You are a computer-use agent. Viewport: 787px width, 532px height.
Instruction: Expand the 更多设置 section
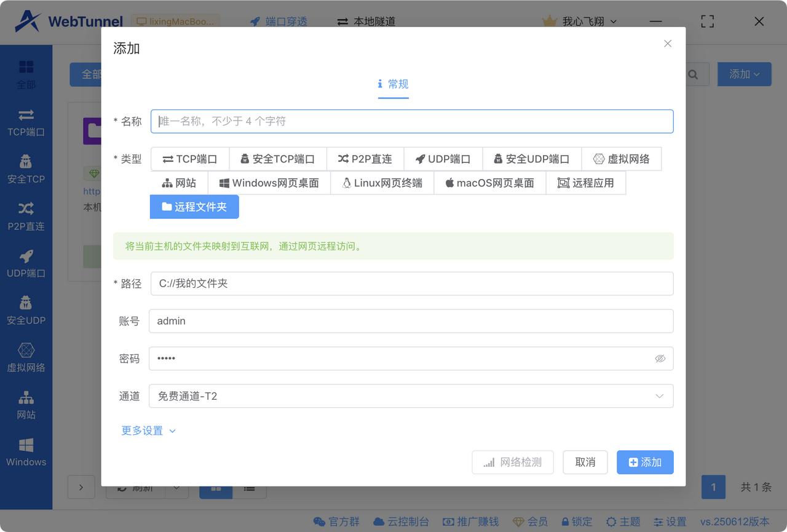tap(148, 431)
